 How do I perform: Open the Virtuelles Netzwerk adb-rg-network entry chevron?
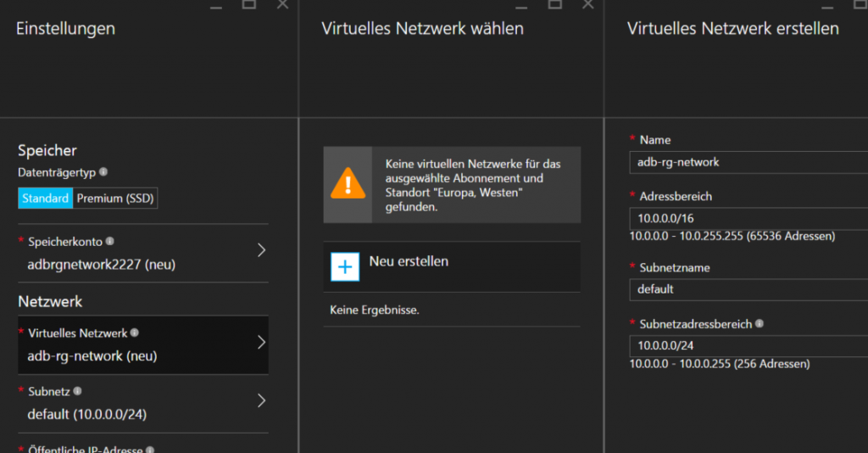point(261,342)
